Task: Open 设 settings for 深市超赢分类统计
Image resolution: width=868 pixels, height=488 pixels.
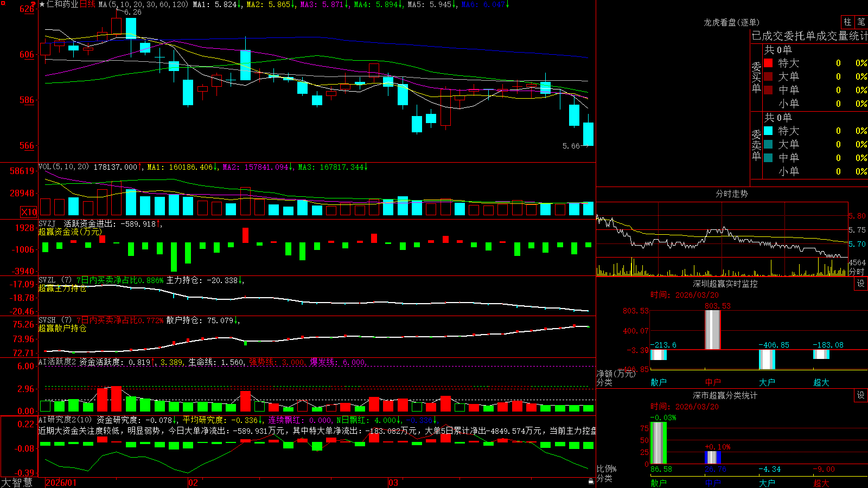Action: click(861, 395)
